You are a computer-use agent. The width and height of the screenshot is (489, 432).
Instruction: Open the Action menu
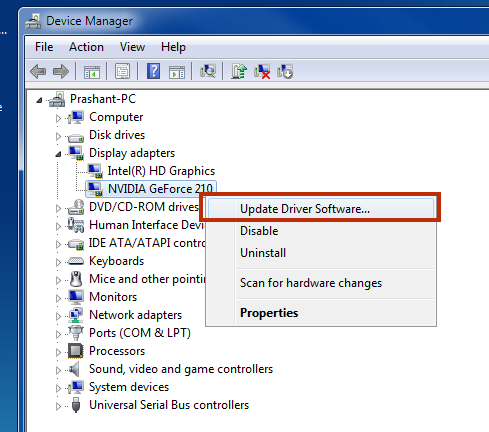(x=86, y=47)
